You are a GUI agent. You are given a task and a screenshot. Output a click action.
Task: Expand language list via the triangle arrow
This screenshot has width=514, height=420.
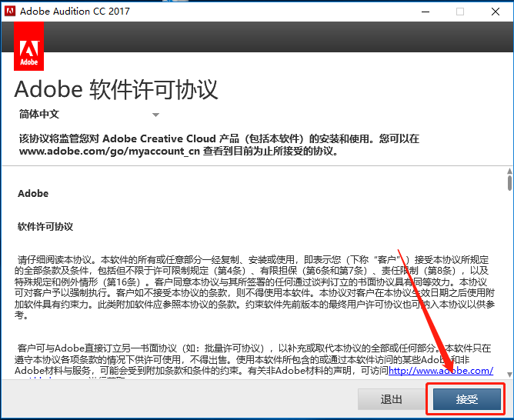pyautogui.click(x=155, y=115)
